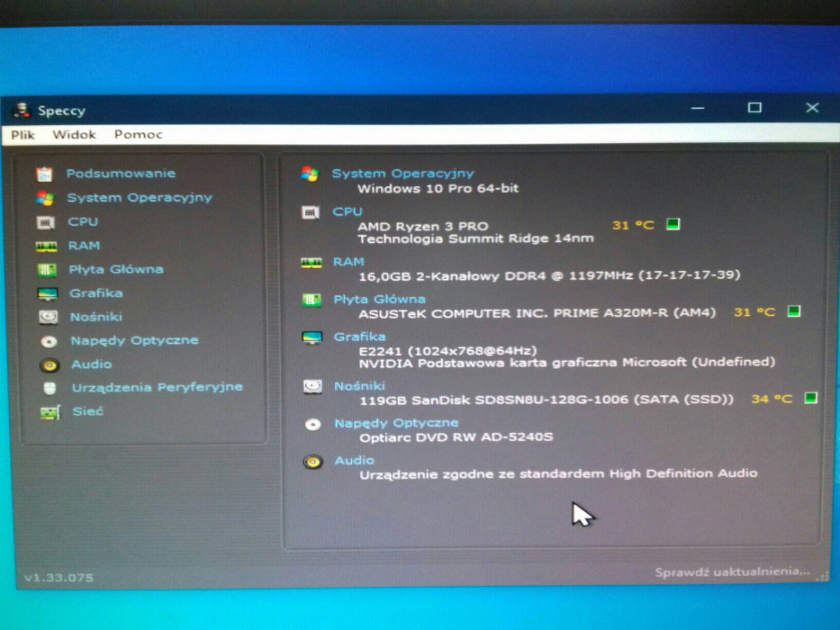
Task: Open Płyta Główna section in sidebar
Action: click(116, 269)
